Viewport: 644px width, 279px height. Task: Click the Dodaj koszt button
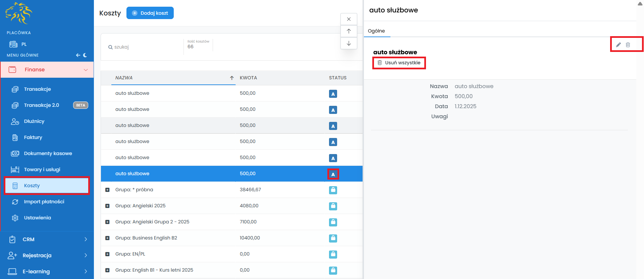click(x=150, y=13)
